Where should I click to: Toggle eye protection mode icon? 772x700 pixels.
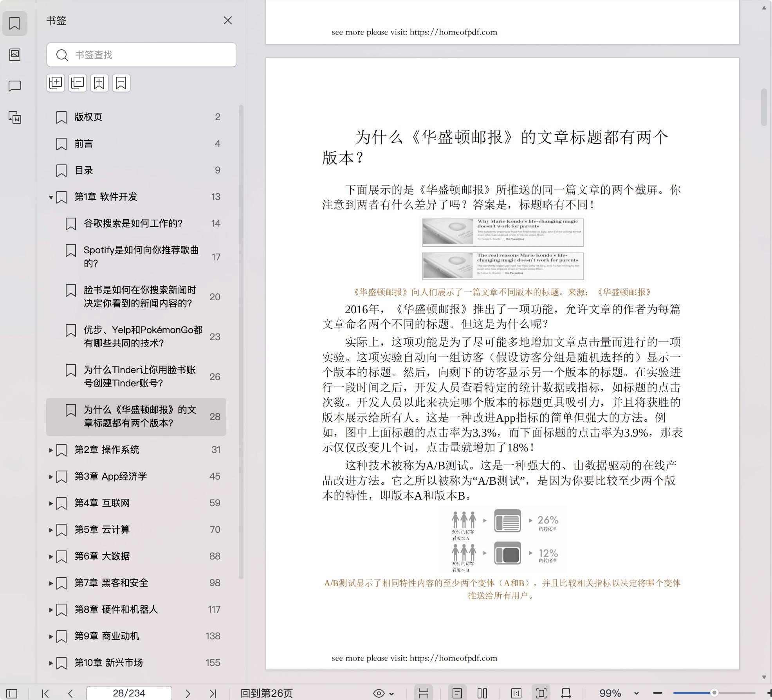(379, 693)
